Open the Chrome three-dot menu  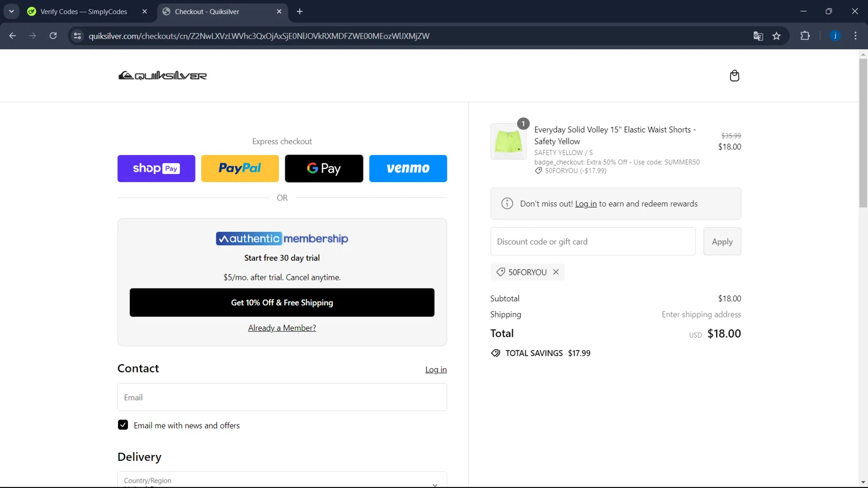855,36
